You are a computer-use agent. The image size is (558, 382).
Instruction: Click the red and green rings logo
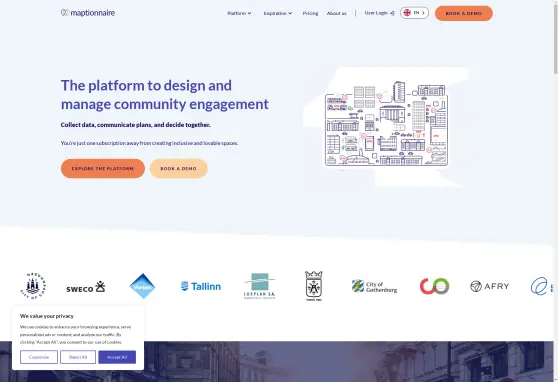pyautogui.click(x=434, y=286)
